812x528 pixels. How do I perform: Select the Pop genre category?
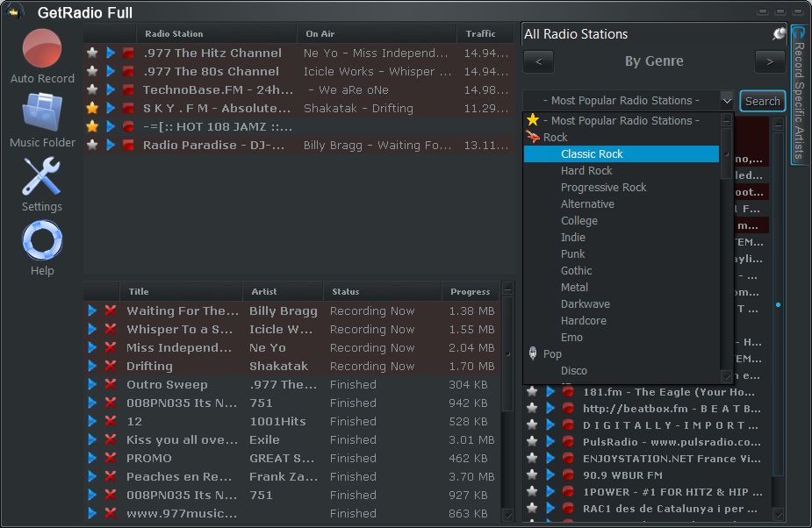click(x=552, y=354)
